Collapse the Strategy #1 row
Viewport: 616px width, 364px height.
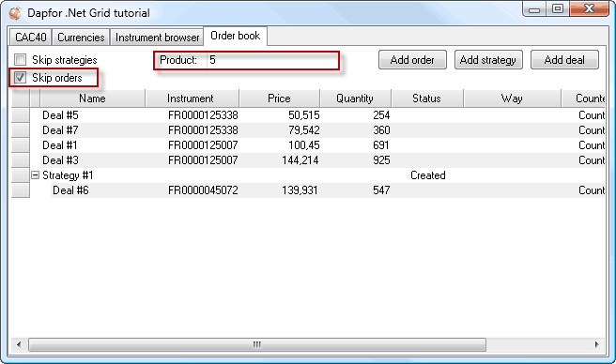pyautogui.click(x=36, y=175)
